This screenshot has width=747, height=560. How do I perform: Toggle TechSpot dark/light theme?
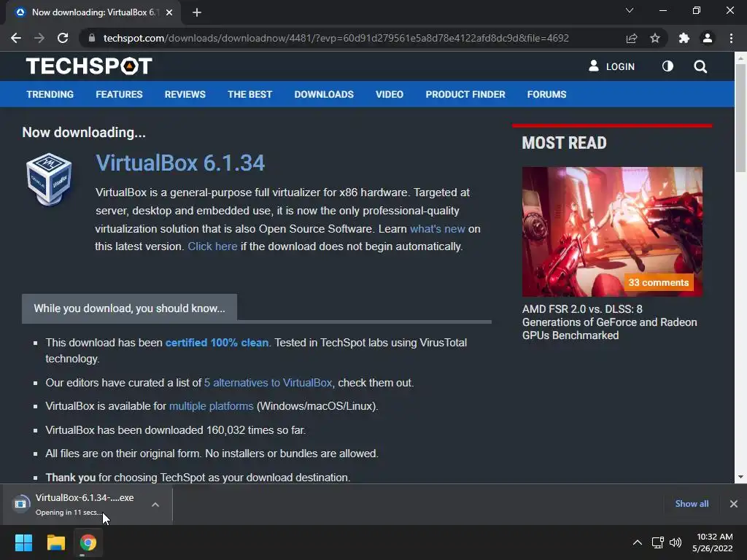point(668,66)
